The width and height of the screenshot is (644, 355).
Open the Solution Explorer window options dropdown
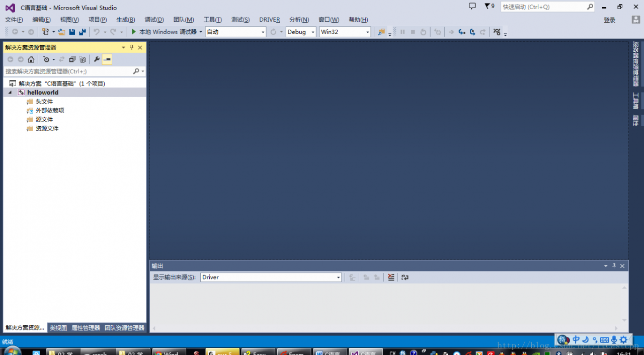(123, 47)
